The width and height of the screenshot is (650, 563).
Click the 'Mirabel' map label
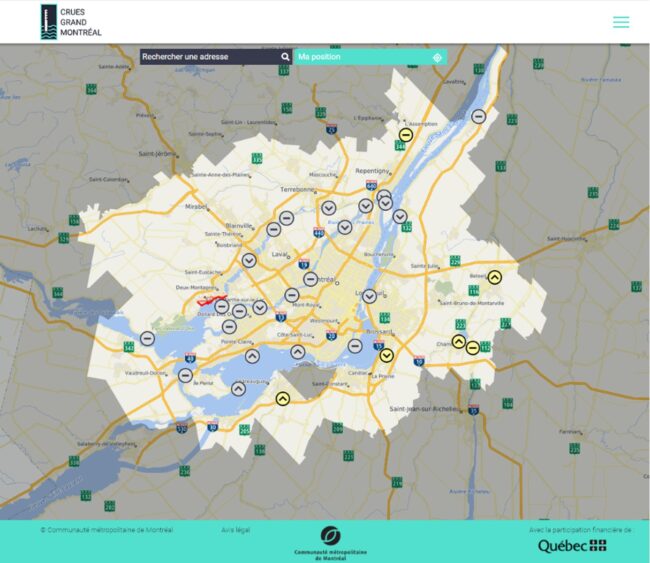pos(196,206)
